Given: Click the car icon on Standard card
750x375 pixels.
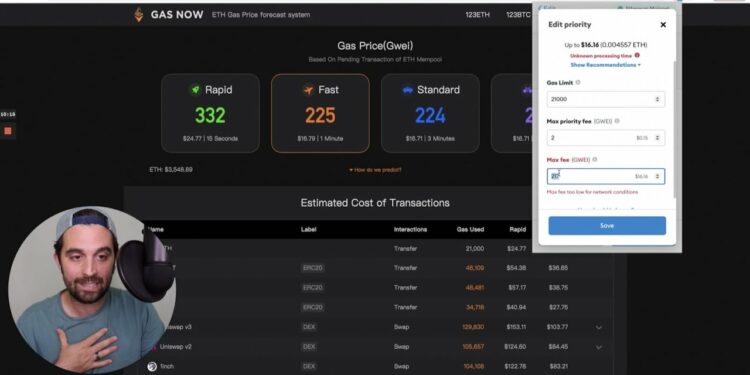Looking at the screenshot, I should [408, 90].
